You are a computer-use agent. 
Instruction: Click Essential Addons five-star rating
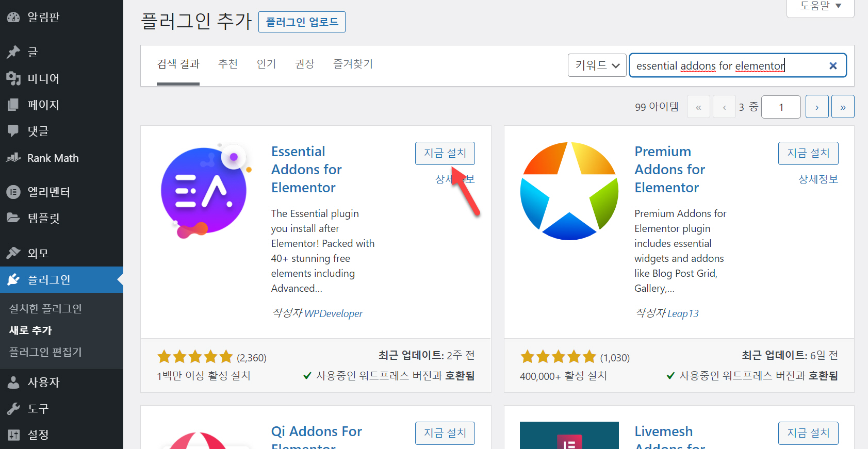[195, 357]
